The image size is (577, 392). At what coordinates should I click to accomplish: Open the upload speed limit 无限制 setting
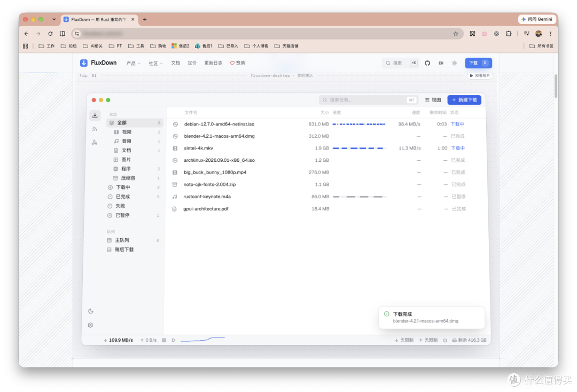[x=428, y=340]
